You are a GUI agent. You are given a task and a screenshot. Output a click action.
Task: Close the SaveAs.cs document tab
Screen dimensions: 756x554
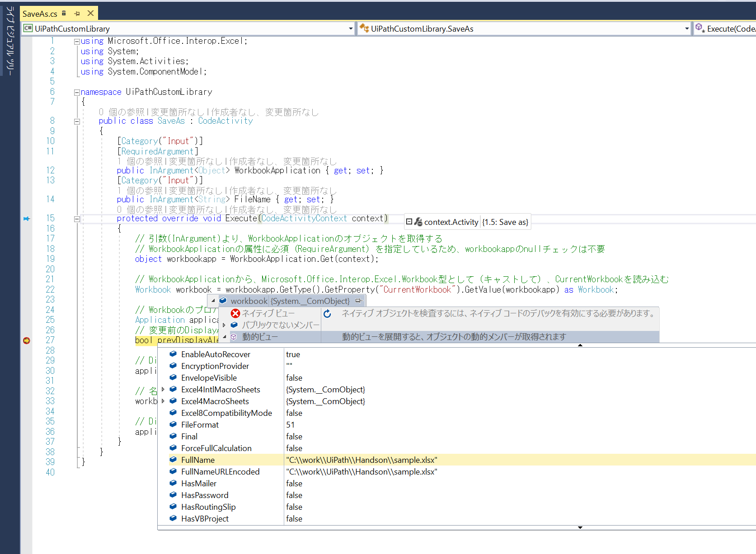[x=90, y=14]
